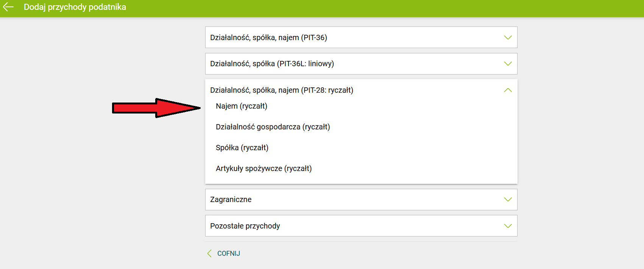Image resolution: width=644 pixels, height=269 pixels.
Task: Open Działalność, spółka (PIT-36L: liniowy) label
Action: [x=272, y=64]
